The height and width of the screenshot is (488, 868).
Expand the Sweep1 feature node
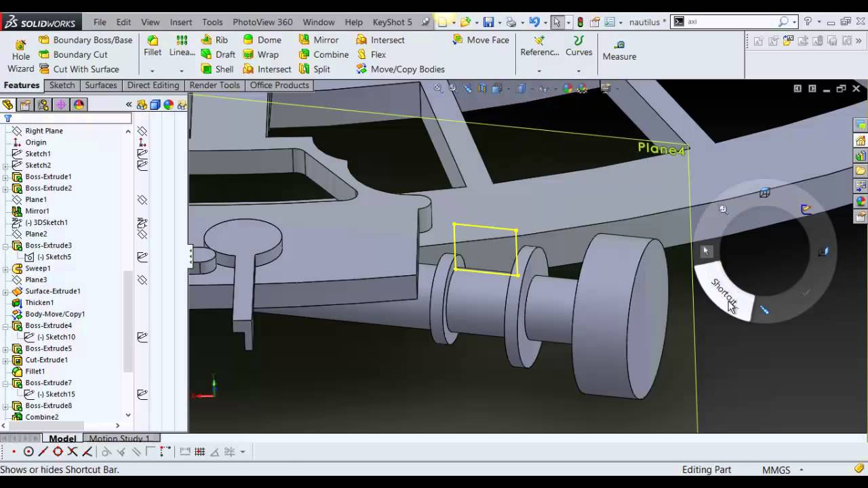pyautogui.click(x=6, y=268)
